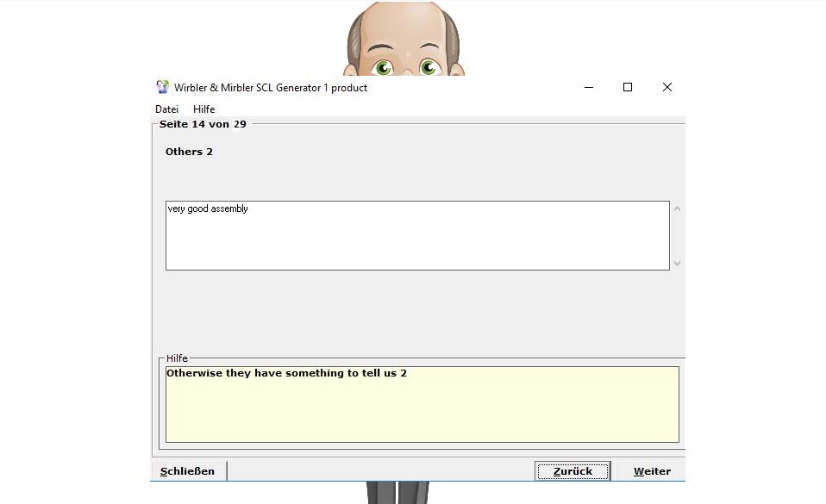826x504 pixels.
Task: Click the yellow Hilfe help text box
Action: 422,404
